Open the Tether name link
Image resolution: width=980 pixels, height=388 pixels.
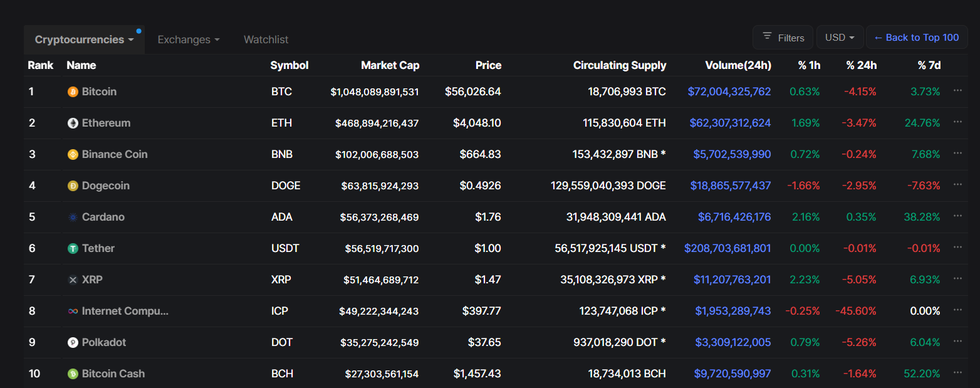[x=98, y=248]
